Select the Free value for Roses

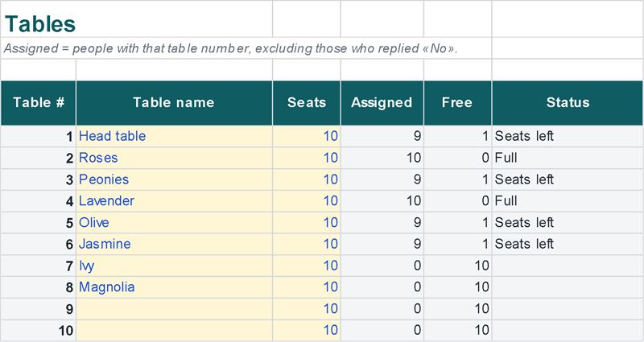click(457, 158)
